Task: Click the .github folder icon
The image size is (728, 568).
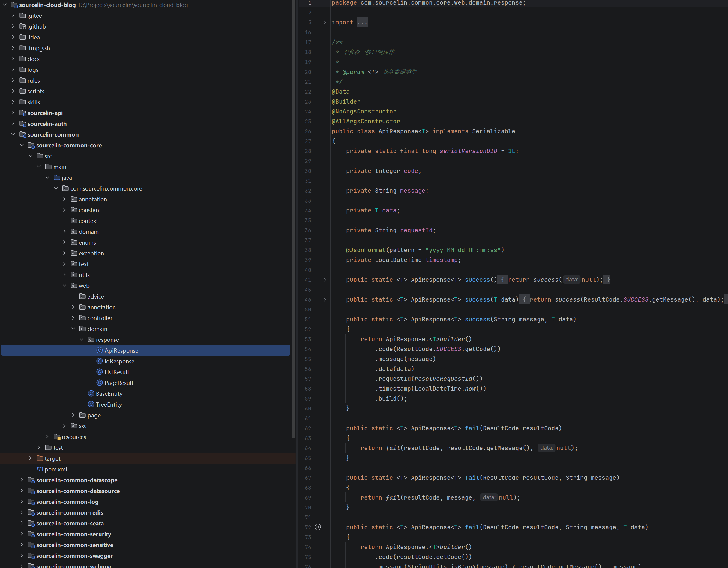Action: click(x=23, y=26)
